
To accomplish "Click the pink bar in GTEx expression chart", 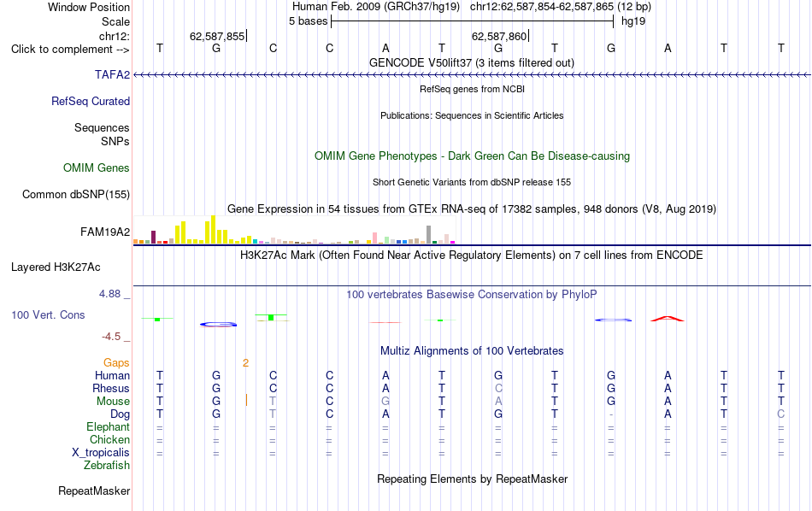I will coord(375,238).
